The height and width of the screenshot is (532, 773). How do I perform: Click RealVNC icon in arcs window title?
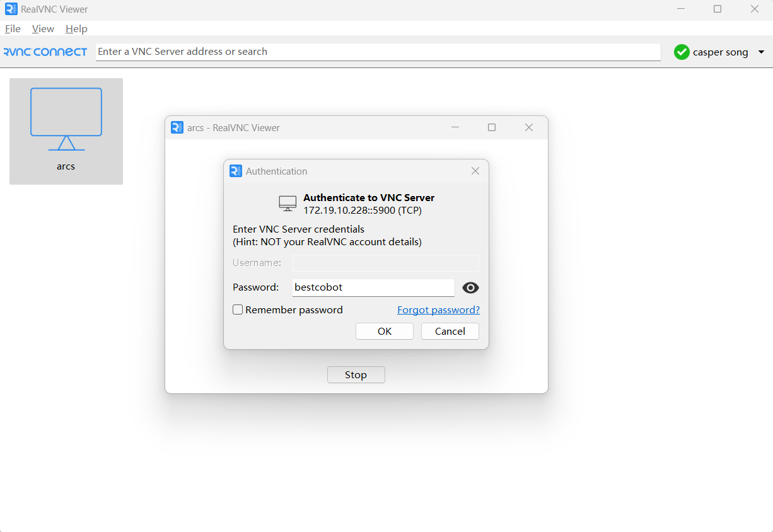[177, 127]
